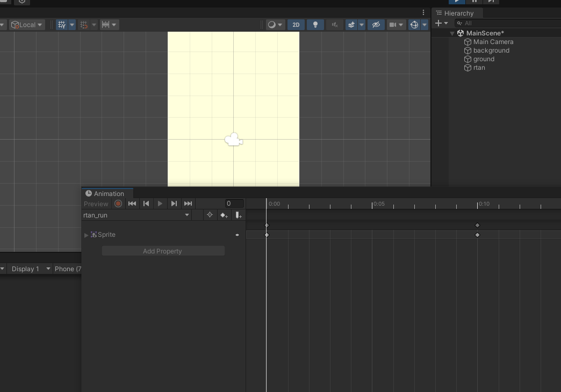561x392 pixels.
Task: Click the current frame number field
Action: (234, 204)
